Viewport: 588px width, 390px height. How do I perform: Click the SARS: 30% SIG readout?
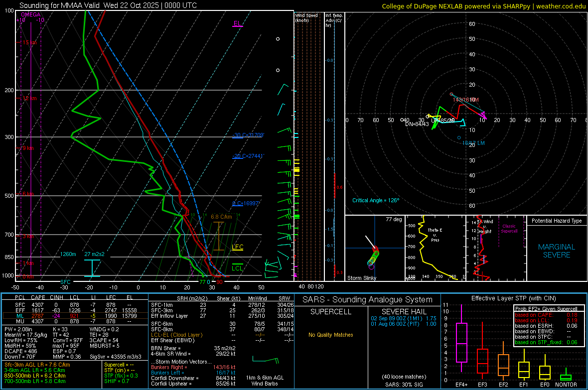(x=404, y=385)
